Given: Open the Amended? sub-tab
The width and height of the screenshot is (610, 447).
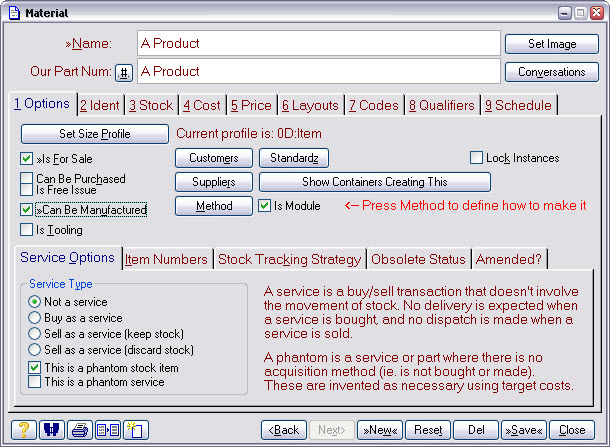Looking at the screenshot, I should pos(509,259).
